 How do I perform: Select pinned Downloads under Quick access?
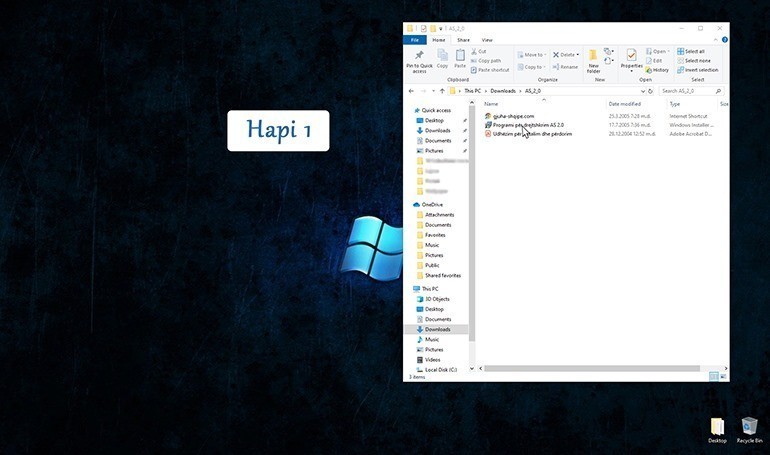pos(434,131)
